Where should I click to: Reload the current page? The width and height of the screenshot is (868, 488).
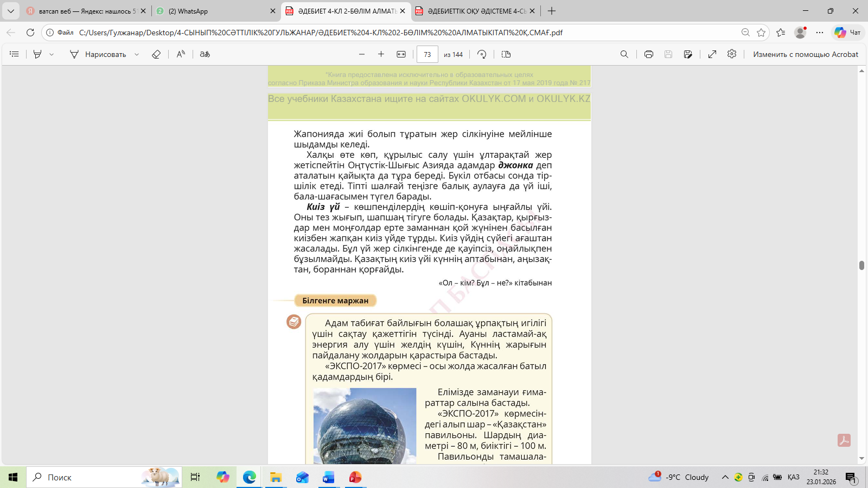click(30, 33)
